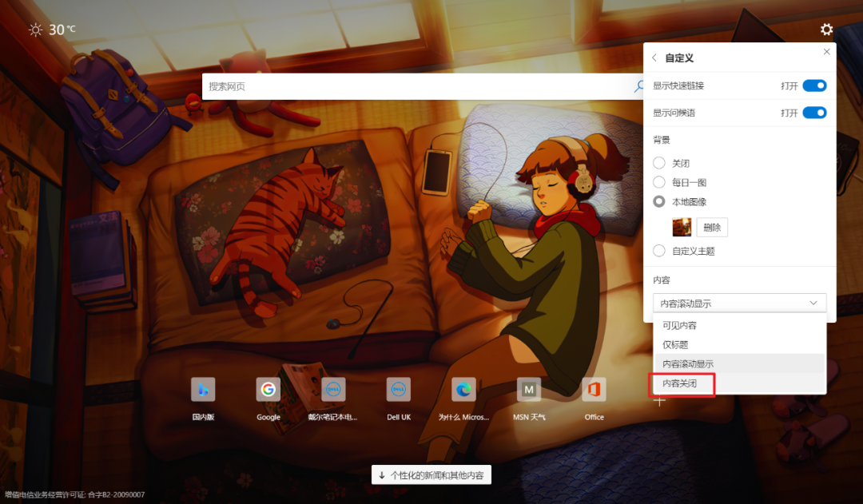Select the 每日一图 background option
Viewport: 863px width, 504px height.
[658, 182]
